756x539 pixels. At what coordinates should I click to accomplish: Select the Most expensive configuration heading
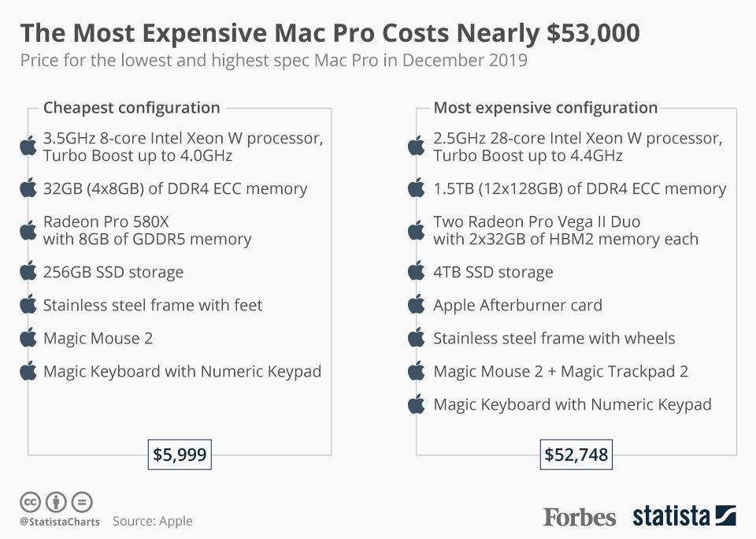[546, 108]
